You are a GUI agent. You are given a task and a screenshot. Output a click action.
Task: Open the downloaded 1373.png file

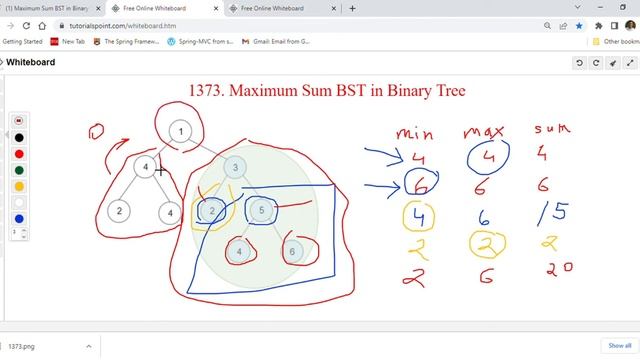click(21, 347)
